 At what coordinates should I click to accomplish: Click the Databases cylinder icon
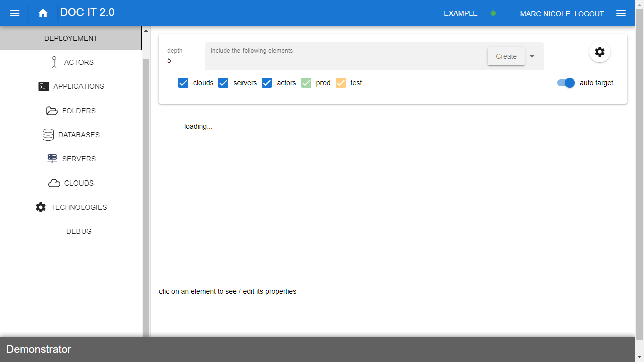coord(48,135)
